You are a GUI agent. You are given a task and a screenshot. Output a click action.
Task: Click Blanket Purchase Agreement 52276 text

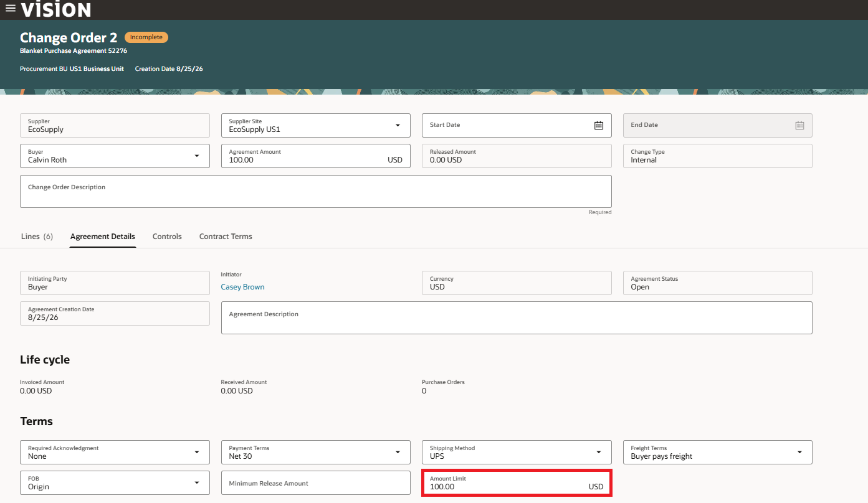click(x=74, y=51)
